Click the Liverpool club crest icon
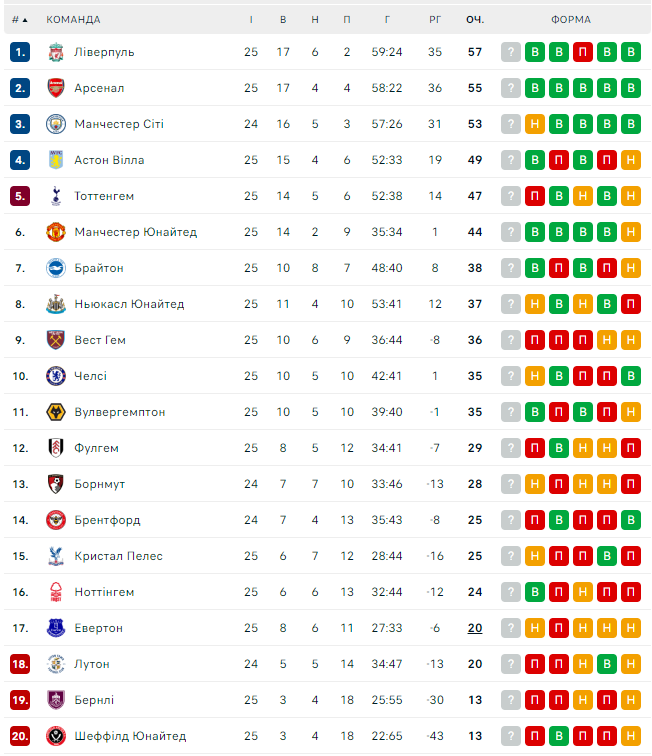Screen dimensions: 652x756 pyautogui.click(x=55, y=52)
